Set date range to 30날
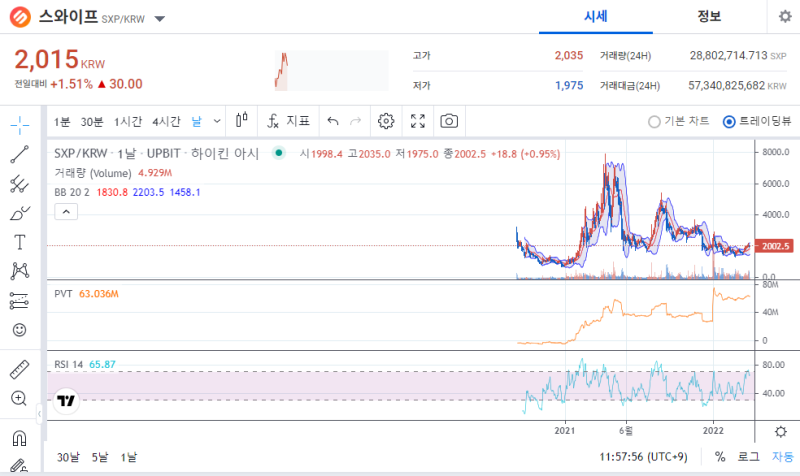The image size is (800, 476). click(x=68, y=457)
